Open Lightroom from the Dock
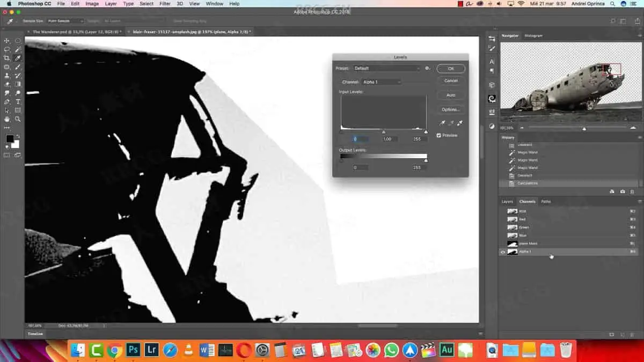 click(x=152, y=350)
